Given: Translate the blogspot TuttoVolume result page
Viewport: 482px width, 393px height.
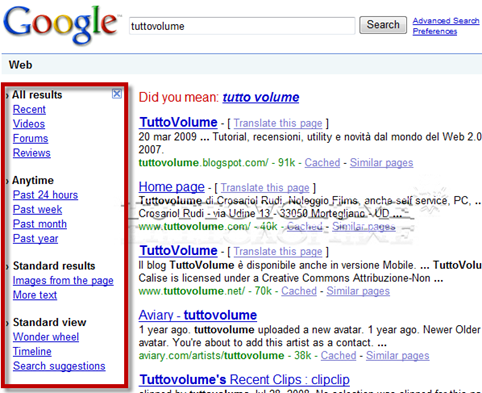Looking at the screenshot, I should 278,123.
